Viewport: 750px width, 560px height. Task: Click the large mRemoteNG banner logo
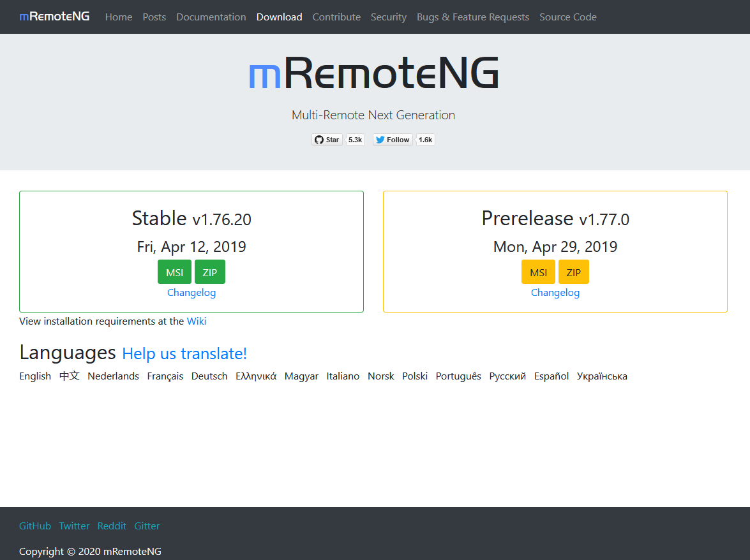tap(373, 73)
